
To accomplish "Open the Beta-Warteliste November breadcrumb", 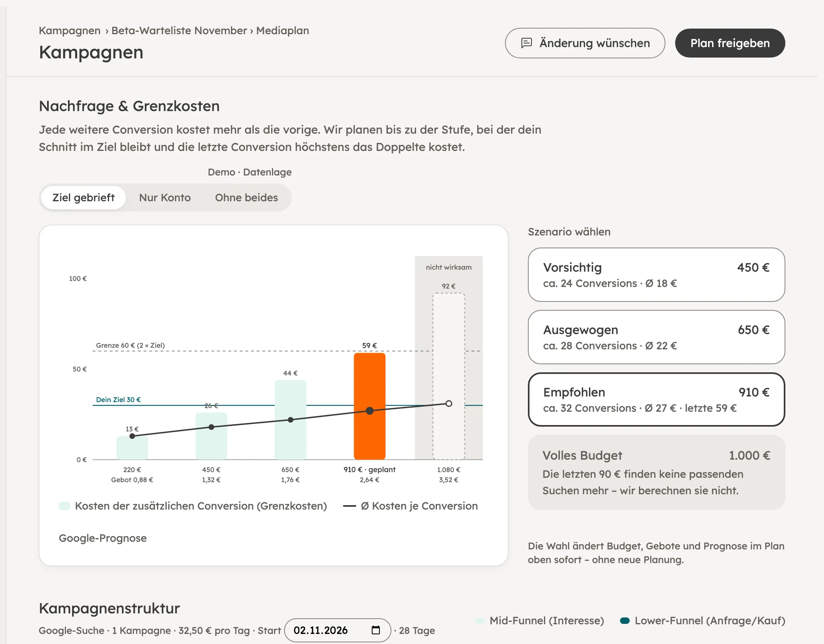I will (179, 31).
